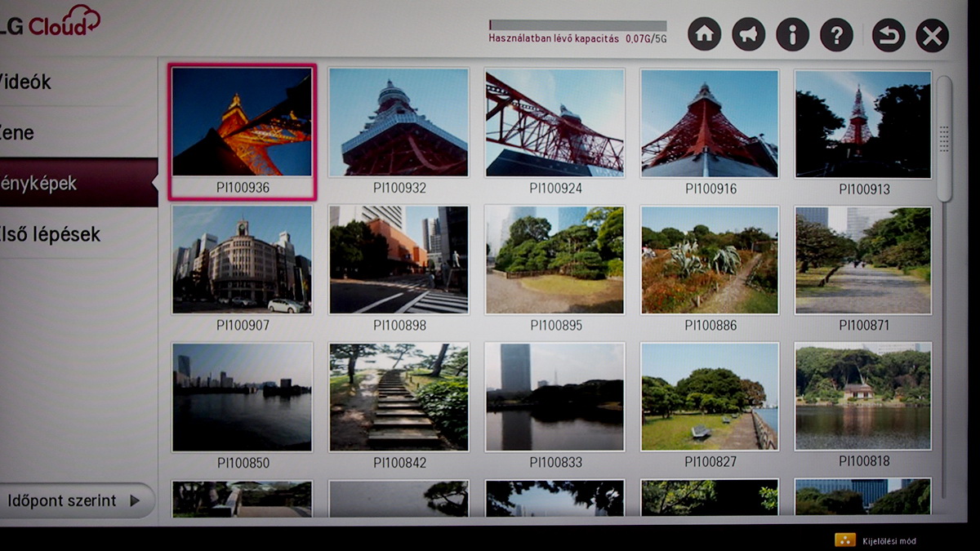The image size is (980, 551).
Task: Open the thumbnail above the label PI100916
Action: pyautogui.click(x=710, y=122)
